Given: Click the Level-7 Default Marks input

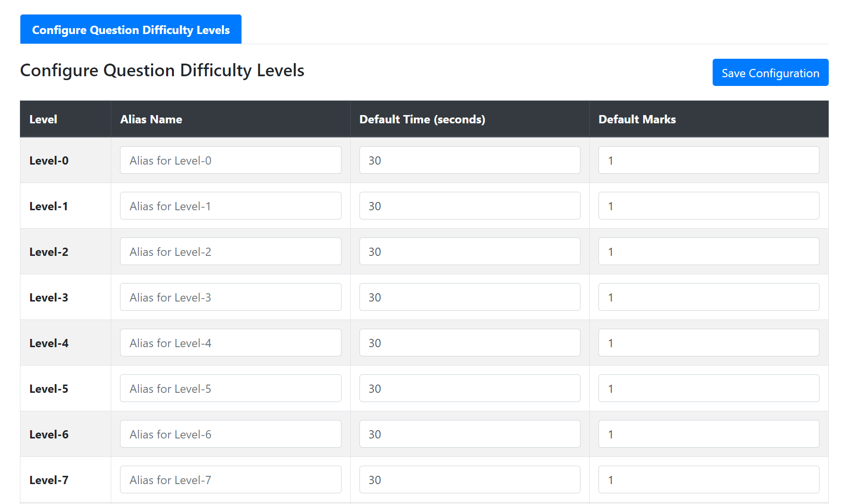Looking at the screenshot, I should pos(708,480).
